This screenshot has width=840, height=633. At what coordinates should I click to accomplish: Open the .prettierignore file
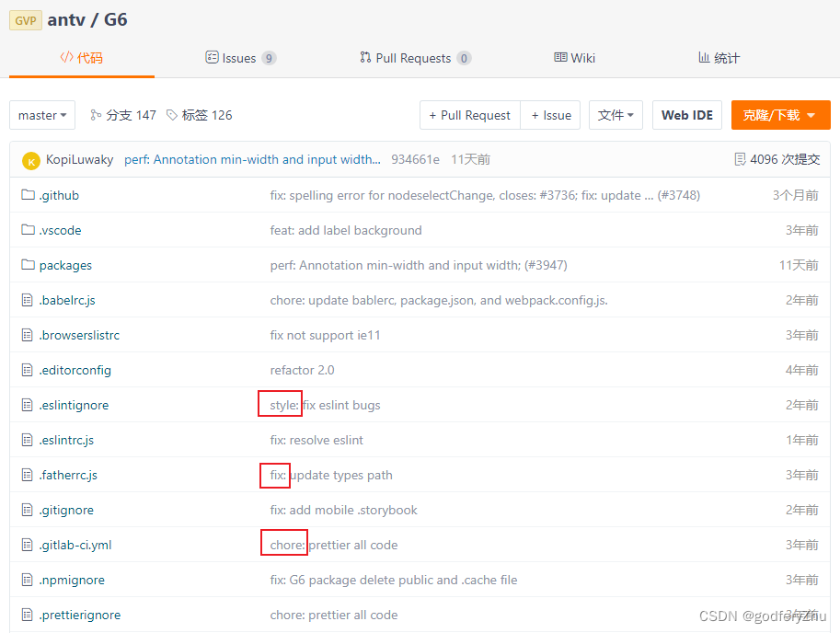click(80, 615)
